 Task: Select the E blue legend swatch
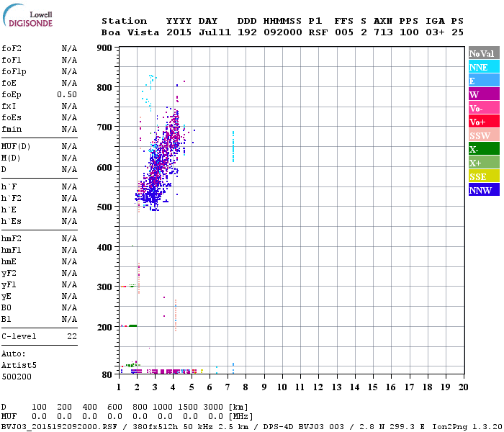484,81
